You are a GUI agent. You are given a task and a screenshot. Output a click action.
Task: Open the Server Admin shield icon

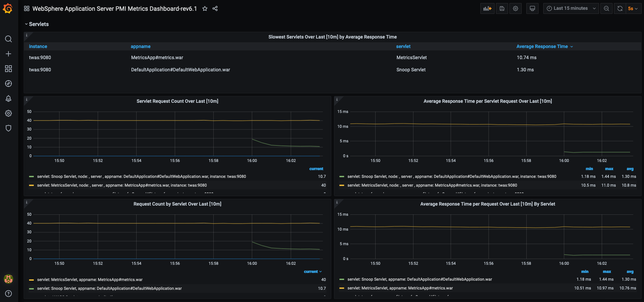8,128
